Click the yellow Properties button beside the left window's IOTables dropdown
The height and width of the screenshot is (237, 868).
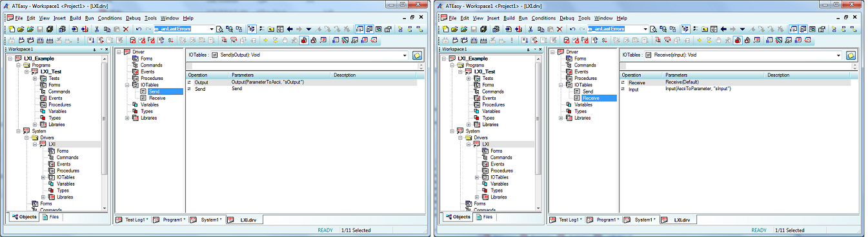pyautogui.click(x=418, y=55)
